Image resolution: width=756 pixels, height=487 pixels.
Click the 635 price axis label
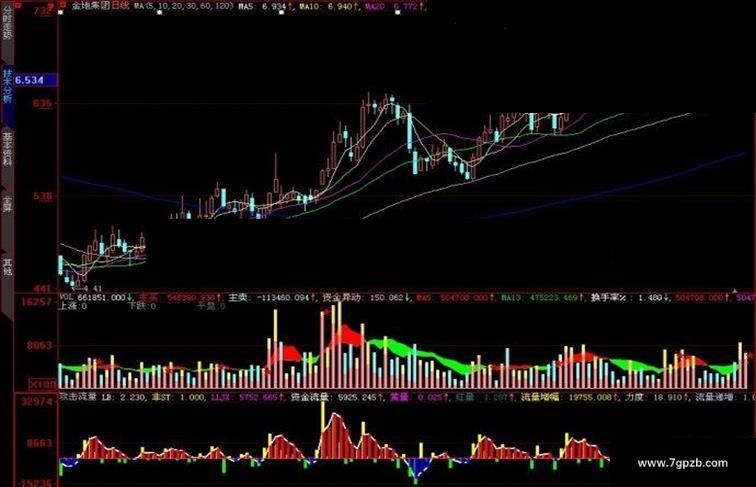tap(42, 104)
